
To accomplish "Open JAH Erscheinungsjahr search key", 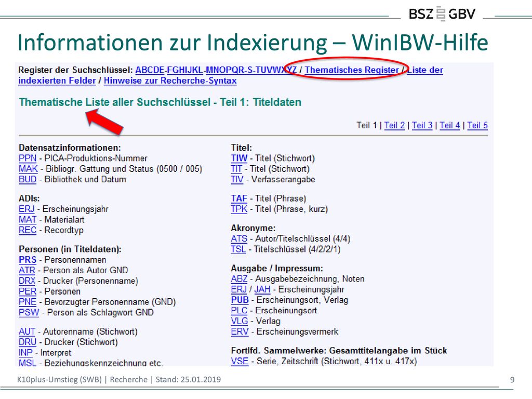I will point(262,289).
